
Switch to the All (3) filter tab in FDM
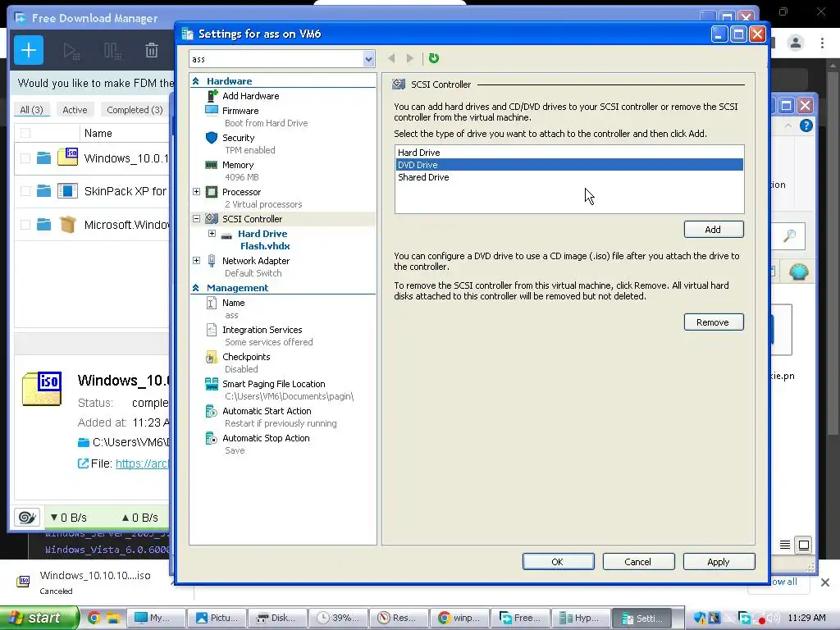click(x=31, y=110)
